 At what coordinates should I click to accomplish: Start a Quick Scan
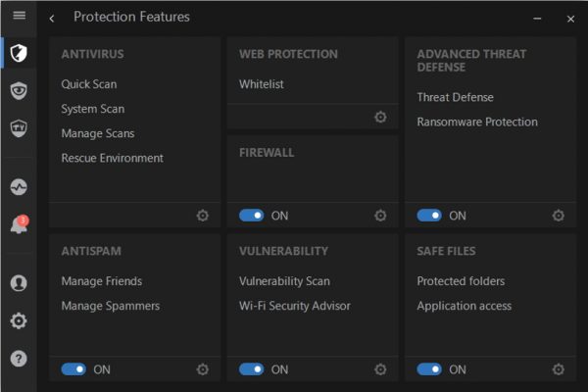(89, 84)
